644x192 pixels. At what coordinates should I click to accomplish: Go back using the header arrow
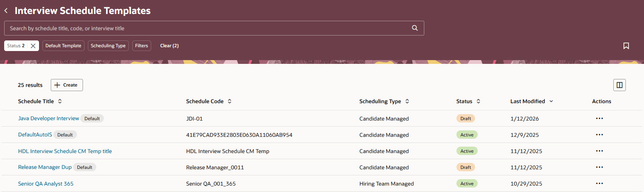point(6,11)
